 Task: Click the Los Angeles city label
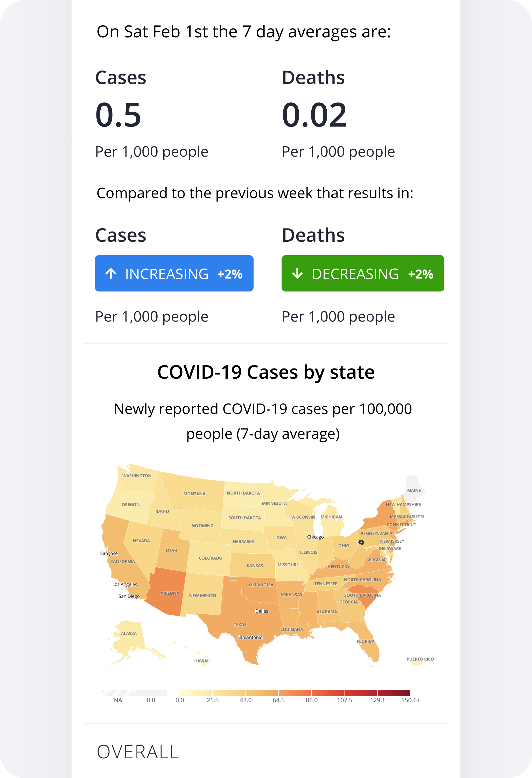tap(124, 584)
